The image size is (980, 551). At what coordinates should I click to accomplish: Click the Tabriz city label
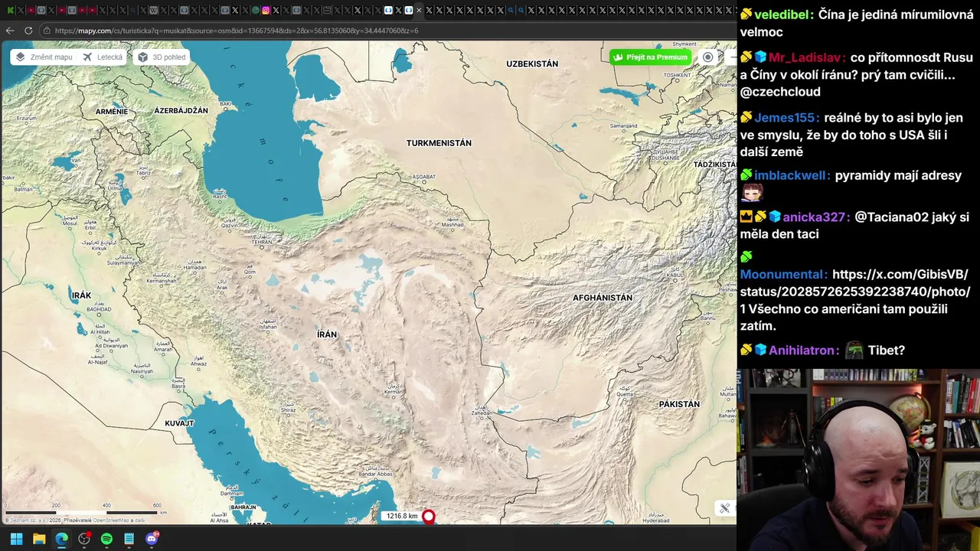coord(143,174)
